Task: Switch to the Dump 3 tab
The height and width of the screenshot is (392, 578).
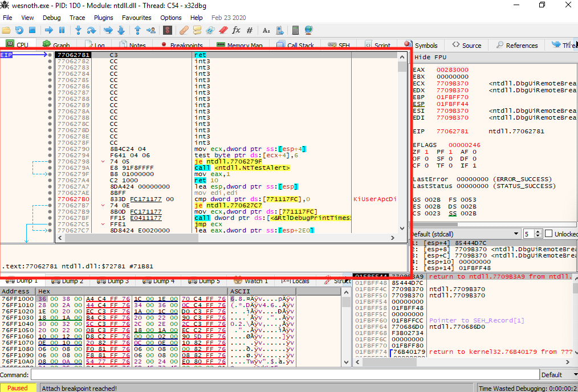Action: [x=113, y=281]
